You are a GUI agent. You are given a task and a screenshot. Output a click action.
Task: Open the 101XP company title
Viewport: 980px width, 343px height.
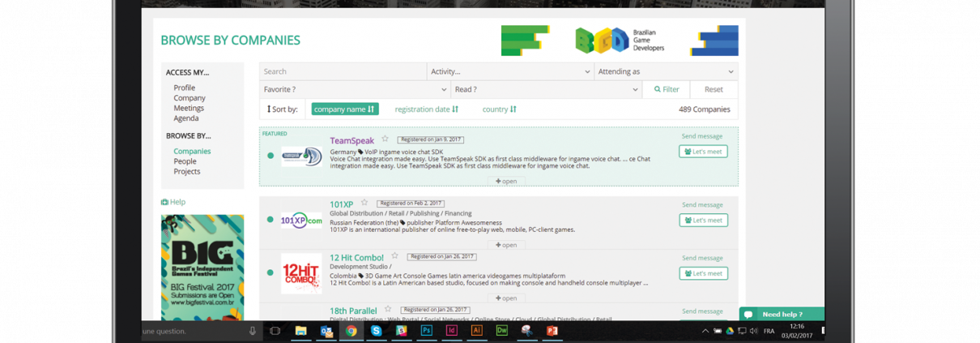341,204
